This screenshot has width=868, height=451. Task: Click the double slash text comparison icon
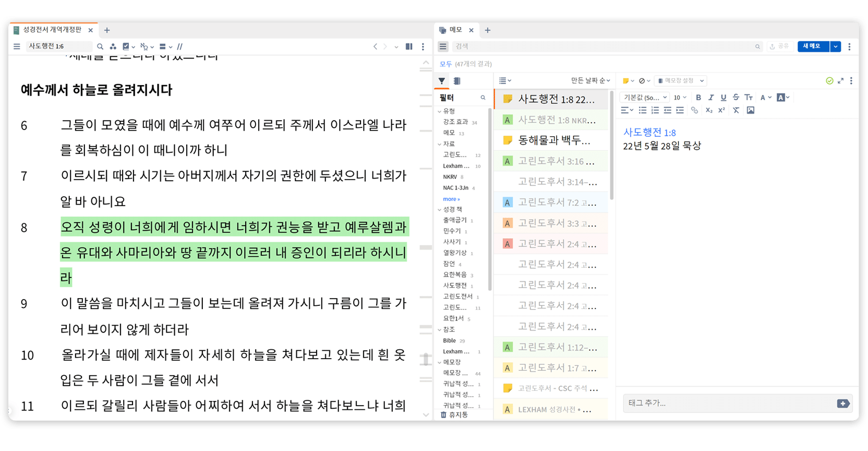pos(180,46)
